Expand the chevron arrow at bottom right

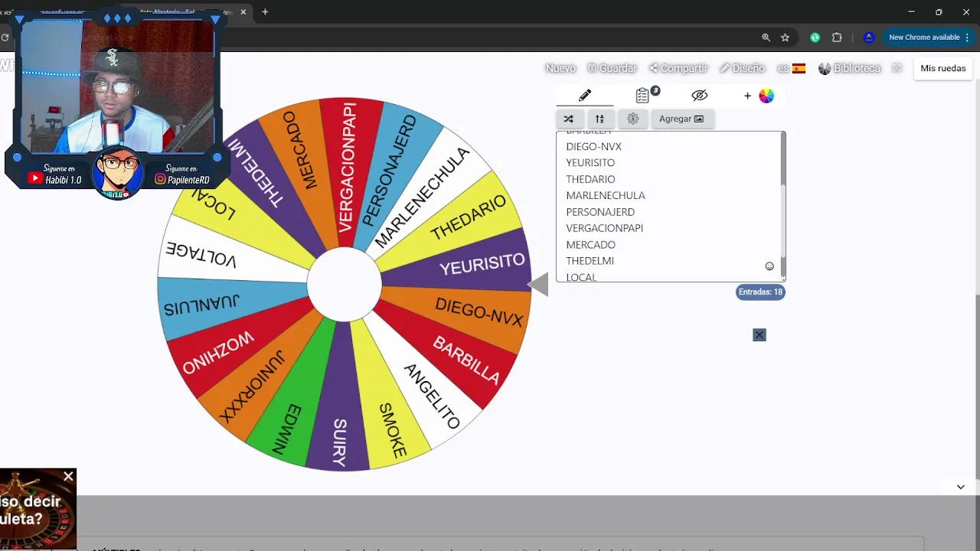click(x=960, y=487)
